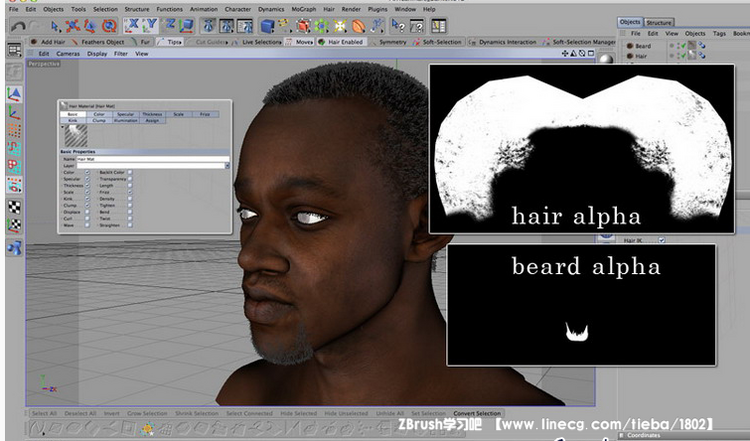This screenshot has width=750, height=441.
Task: Open the spline objects icon
Action: pos(285,25)
